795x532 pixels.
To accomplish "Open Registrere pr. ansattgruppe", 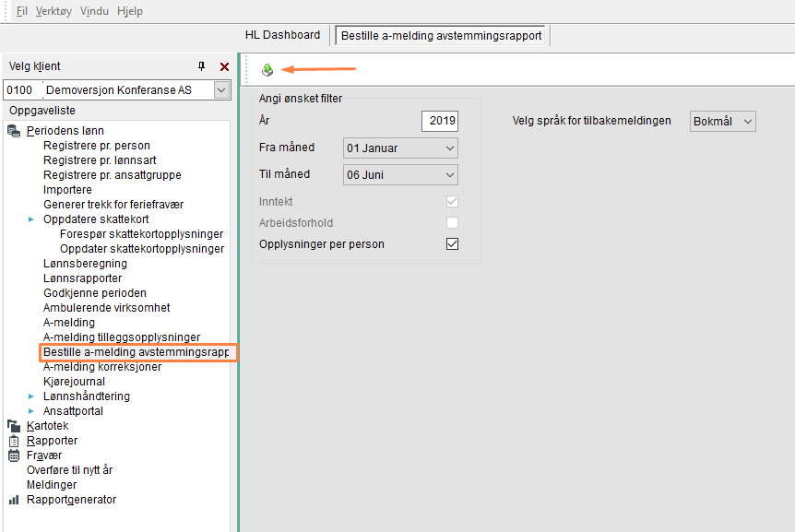I will pyautogui.click(x=112, y=175).
